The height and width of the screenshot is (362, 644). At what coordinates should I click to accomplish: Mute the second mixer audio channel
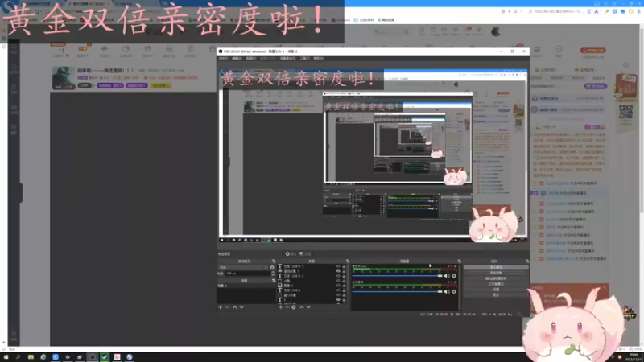click(x=447, y=292)
